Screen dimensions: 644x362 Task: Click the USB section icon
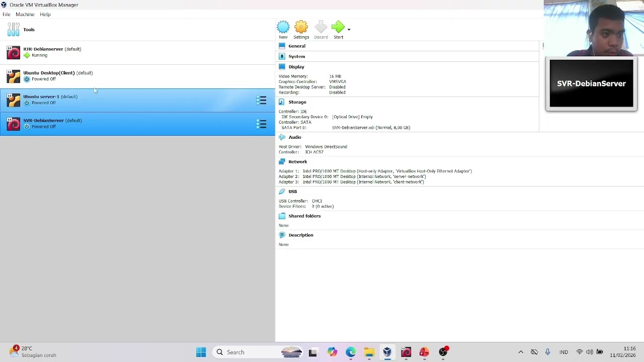(x=282, y=192)
